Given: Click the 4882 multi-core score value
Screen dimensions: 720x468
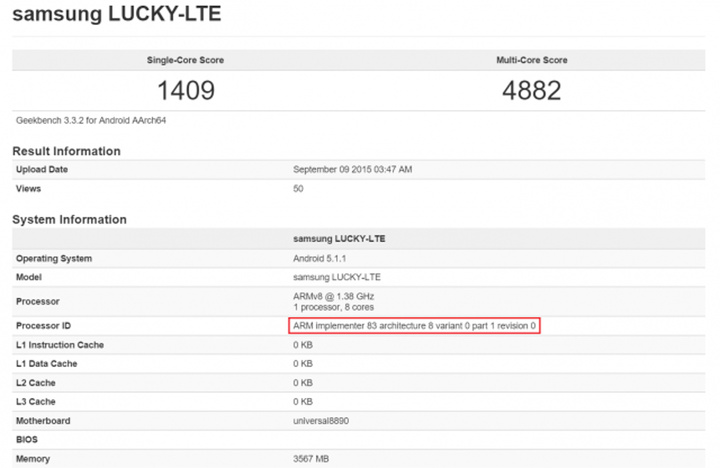Looking at the screenshot, I should 532,90.
